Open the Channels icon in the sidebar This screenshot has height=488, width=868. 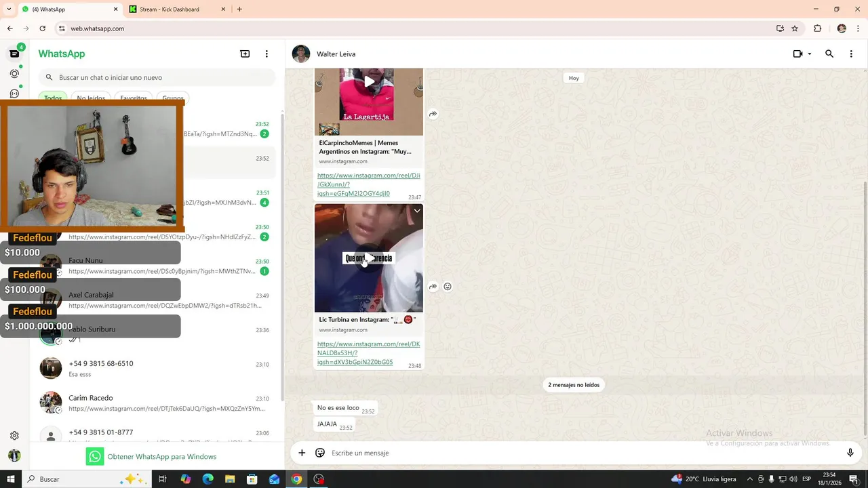(x=14, y=94)
